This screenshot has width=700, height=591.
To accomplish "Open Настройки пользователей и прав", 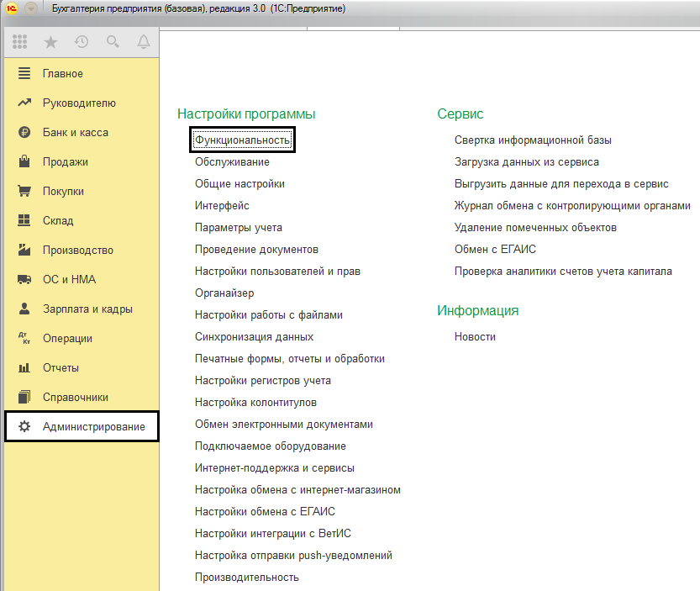I will pos(277,272).
